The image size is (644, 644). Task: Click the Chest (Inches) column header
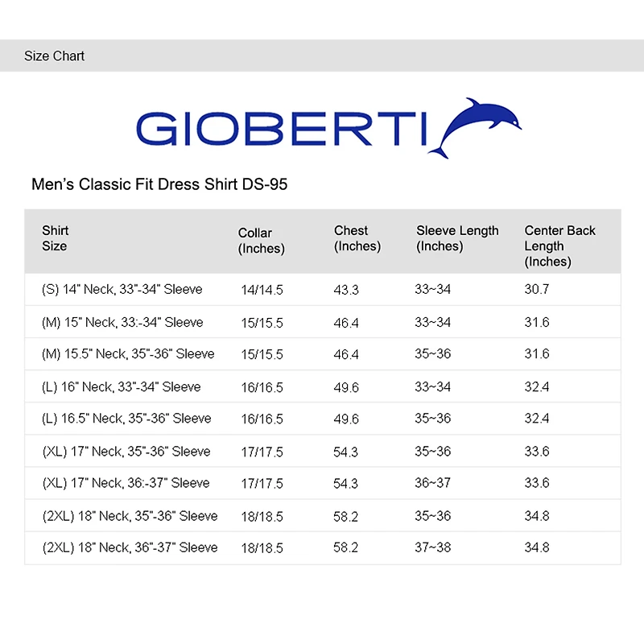pyautogui.click(x=357, y=238)
